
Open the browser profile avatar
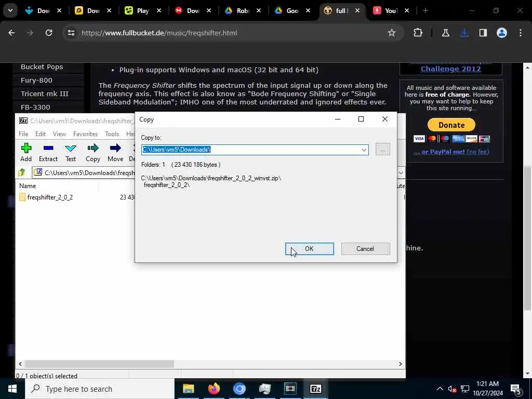coord(502,33)
